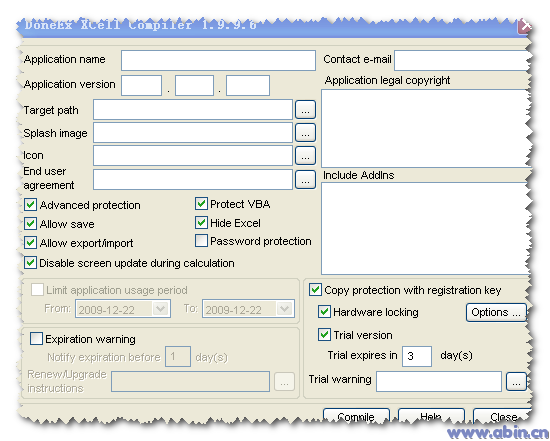Select the second Application version box
The height and width of the screenshot is (441, 550).
pos(194,85)
